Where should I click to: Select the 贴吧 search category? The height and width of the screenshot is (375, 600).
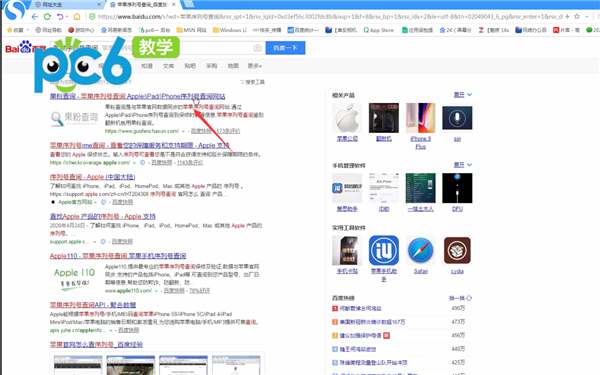coord(190,66)
